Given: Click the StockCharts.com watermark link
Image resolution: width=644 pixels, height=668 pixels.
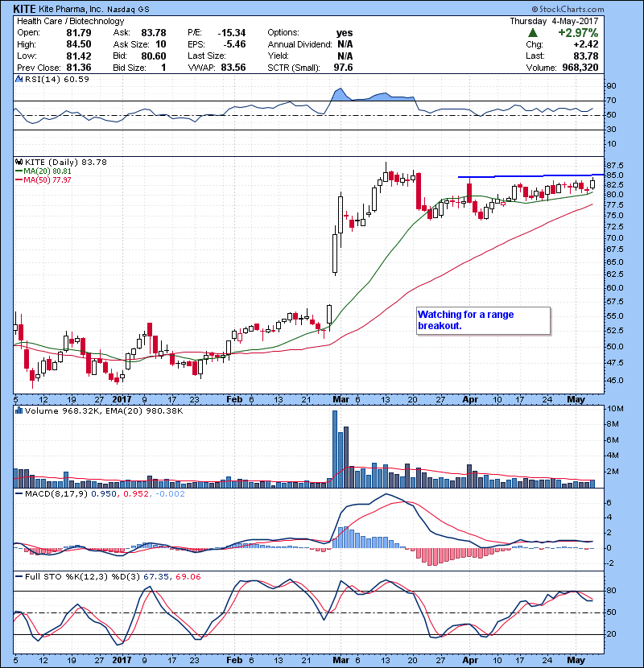Looking at the screenshot, I should (568, 9).
